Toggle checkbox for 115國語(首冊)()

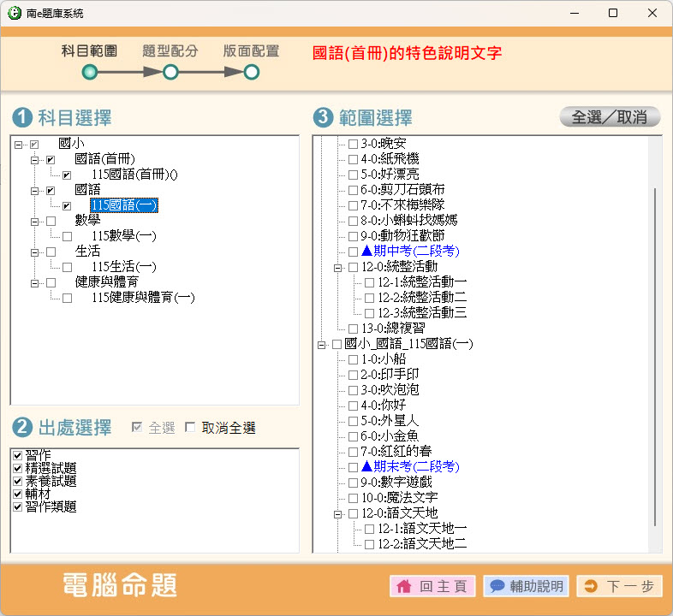[67, 175]
